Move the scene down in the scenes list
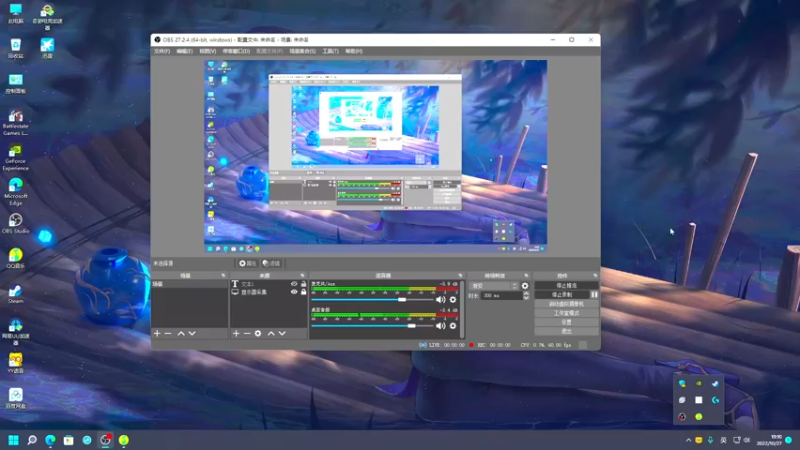Viewport: 800px width, 450px height. (192, 333)
